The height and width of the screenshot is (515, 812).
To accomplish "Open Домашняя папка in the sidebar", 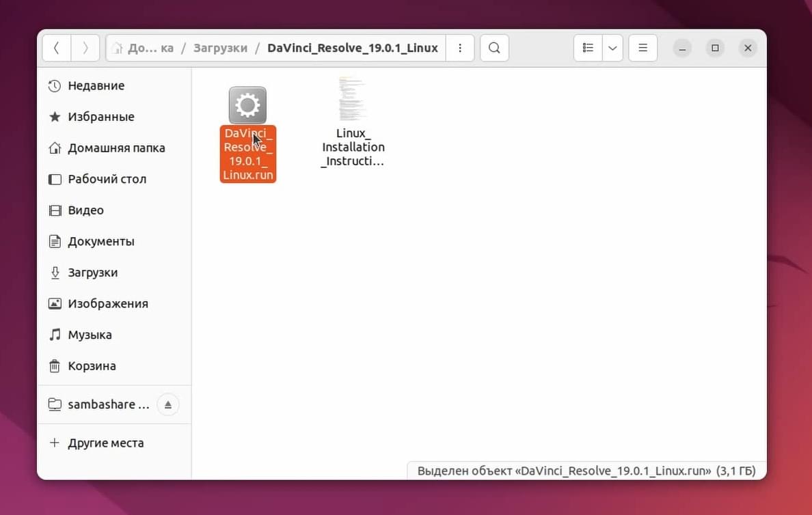I will 114,148.
